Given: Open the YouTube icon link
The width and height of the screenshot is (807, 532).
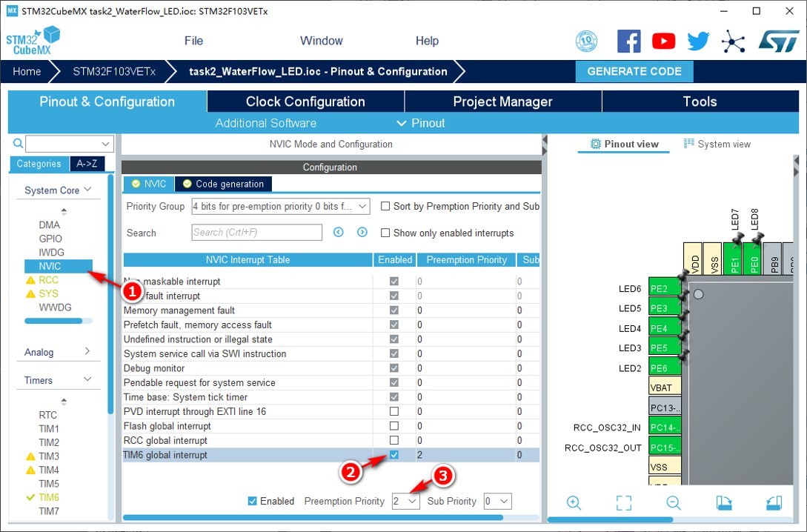Looking at the screenshot, I should point(663,41).
